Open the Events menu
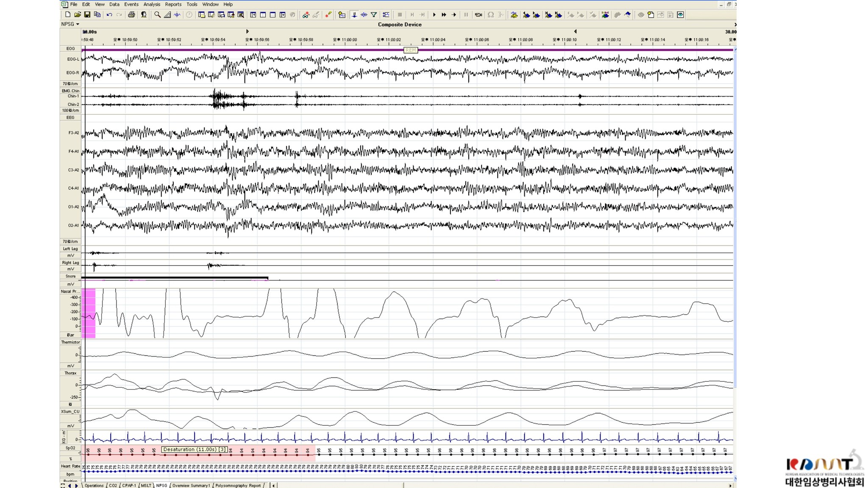The height and width of the screenshot is (488, 868). click(131, 4)
